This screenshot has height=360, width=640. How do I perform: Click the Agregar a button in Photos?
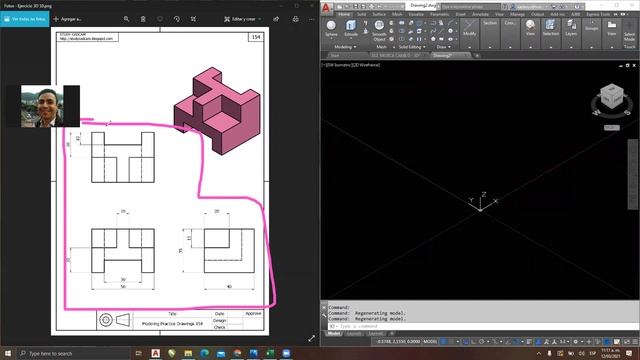tap(67, 19)
